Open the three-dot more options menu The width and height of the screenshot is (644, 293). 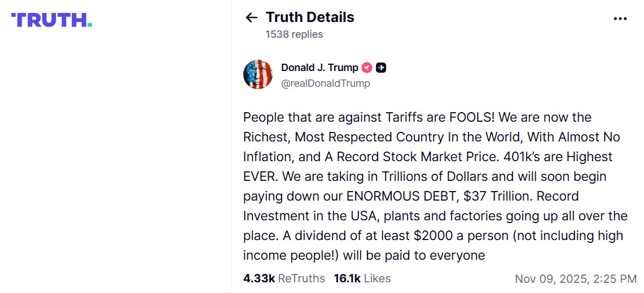(x=620, y=19)
